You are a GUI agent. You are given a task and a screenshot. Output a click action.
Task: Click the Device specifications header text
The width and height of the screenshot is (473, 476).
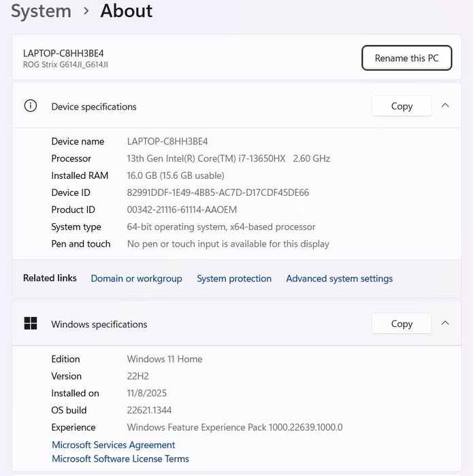94,107
